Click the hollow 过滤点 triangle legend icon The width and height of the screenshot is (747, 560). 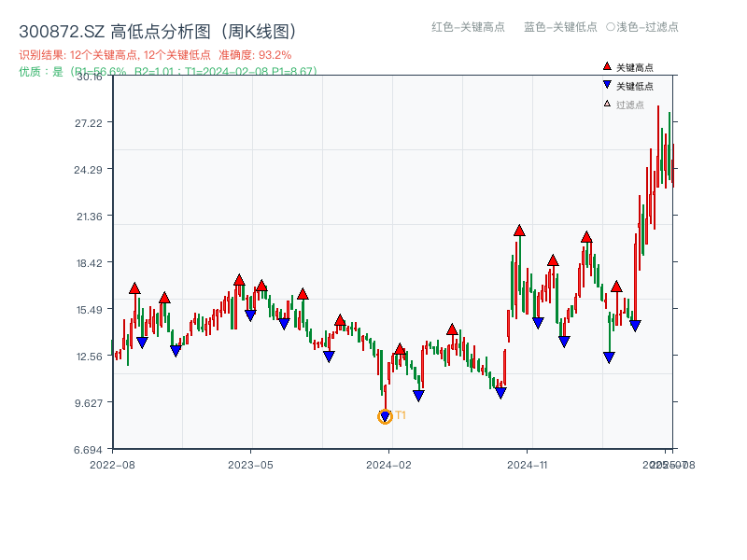607,104
